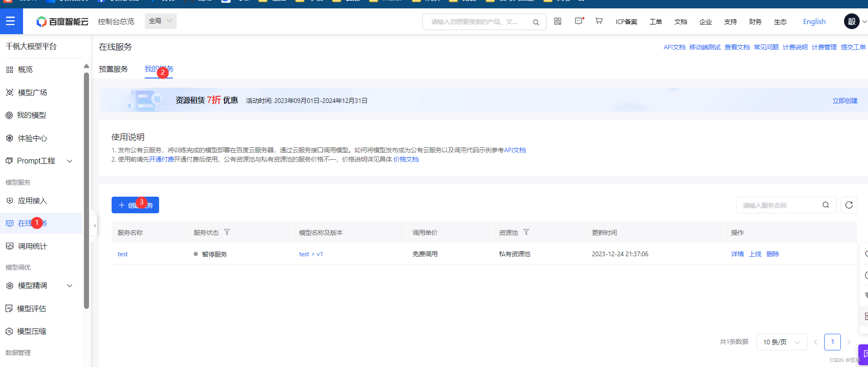Expand the Prompt工程 submenu chevron
The width and height of the screenshot is (868, 367).
[x=70, y=161]
